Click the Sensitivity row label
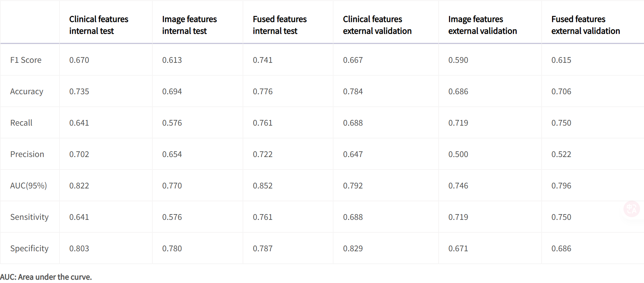 point(29,217)
